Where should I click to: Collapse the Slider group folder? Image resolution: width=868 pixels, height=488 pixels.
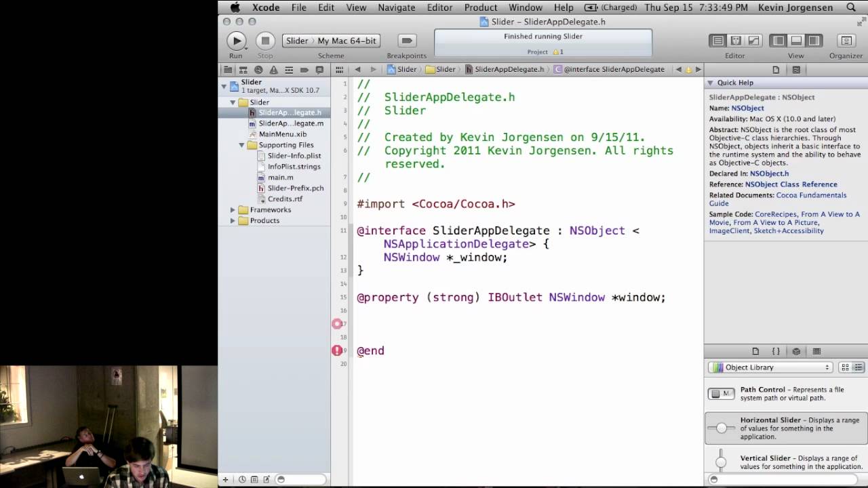tap(233, 102)
